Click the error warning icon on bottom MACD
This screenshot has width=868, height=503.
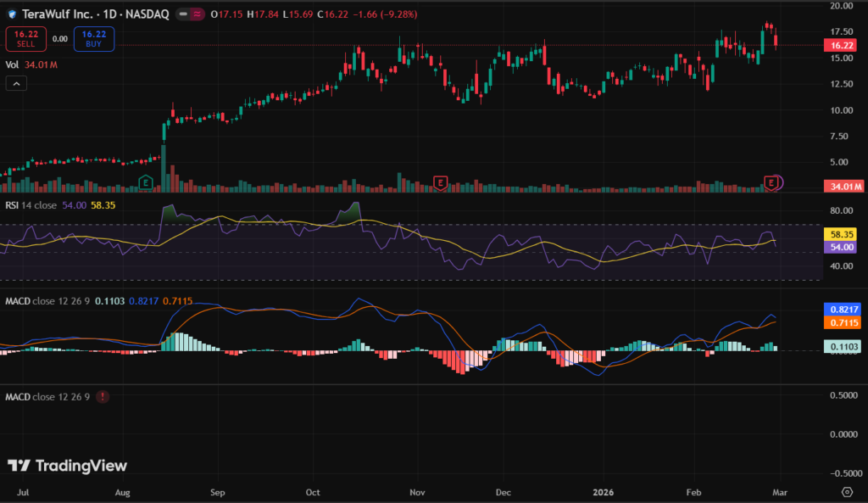103,396
